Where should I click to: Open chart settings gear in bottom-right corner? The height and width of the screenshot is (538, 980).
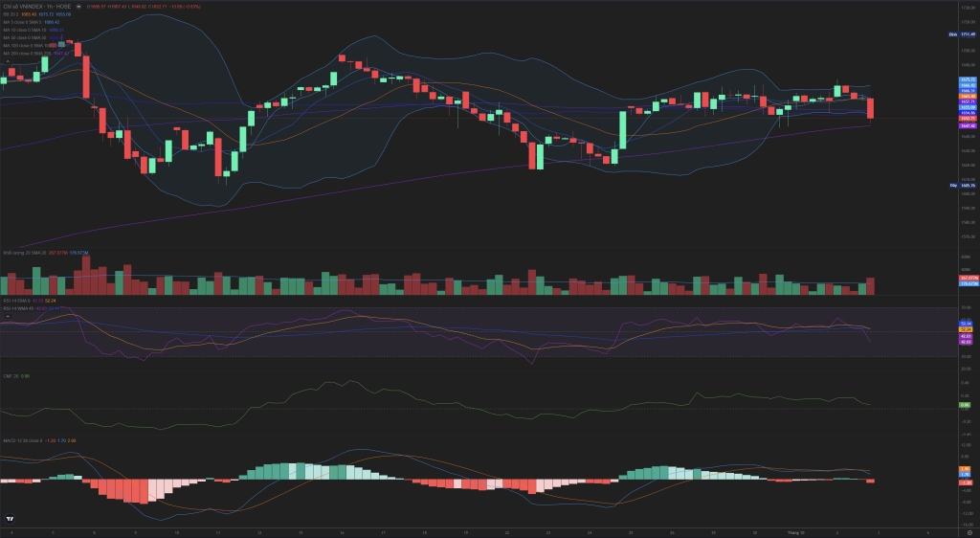tap(969, 531)
